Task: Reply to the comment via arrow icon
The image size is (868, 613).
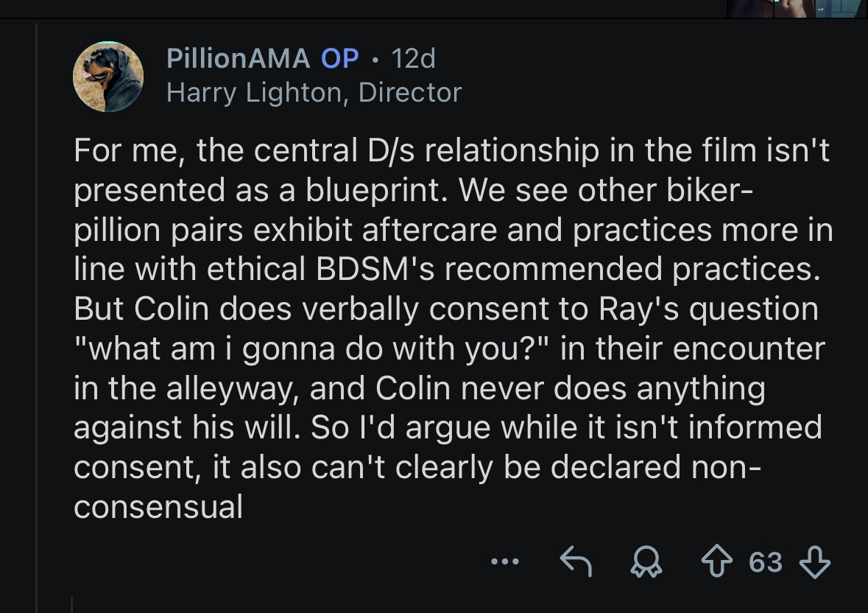Action: point(576,563)
